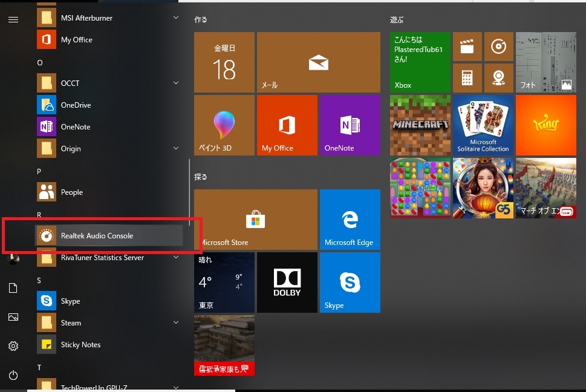The width and height of the screenshot is (586, 392).
Task: Open OneNote in the app list
Action: tap(109, 126)
